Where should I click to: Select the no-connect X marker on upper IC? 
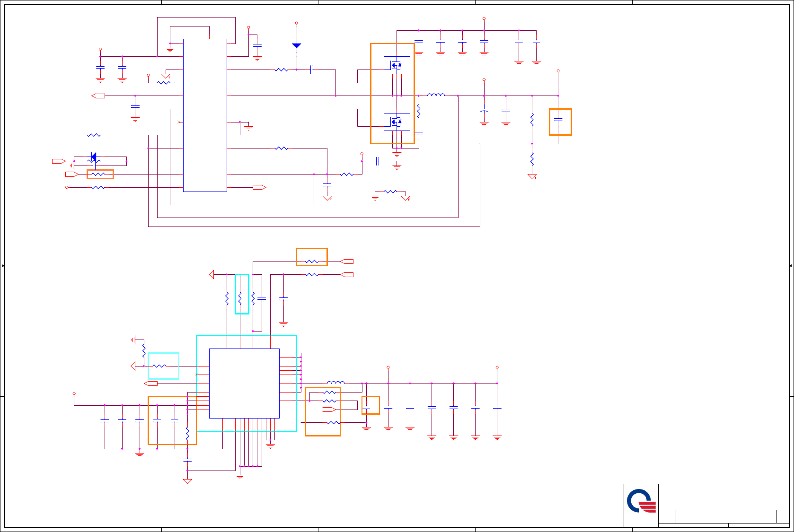tap(179, 122)
